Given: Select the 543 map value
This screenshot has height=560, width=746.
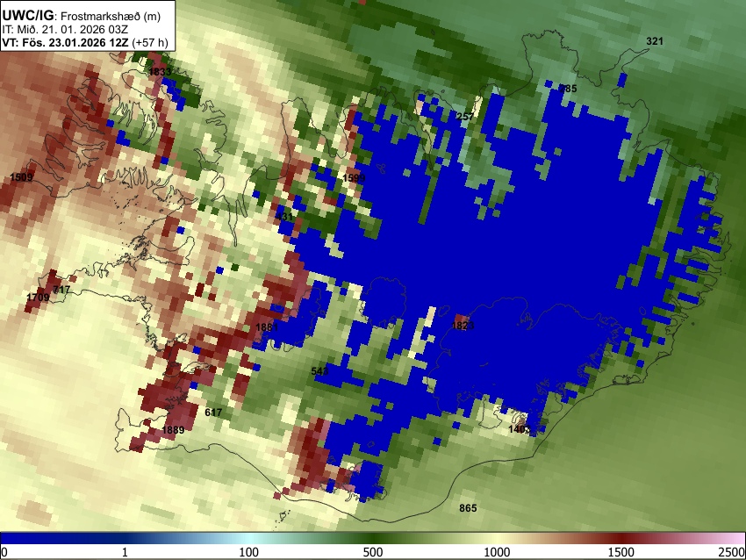Looking at the screenshot, I should tap(319, 371).
